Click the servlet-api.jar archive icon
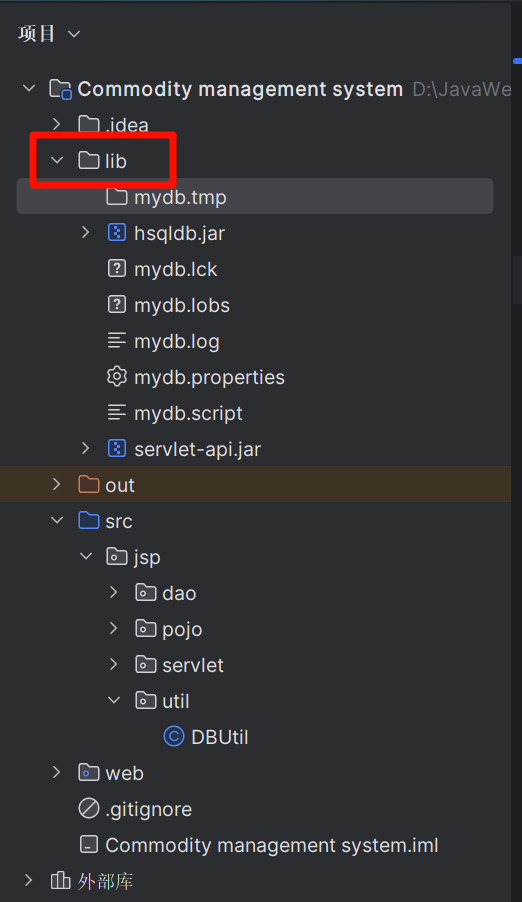522x902 pixels. pos(117,449)
